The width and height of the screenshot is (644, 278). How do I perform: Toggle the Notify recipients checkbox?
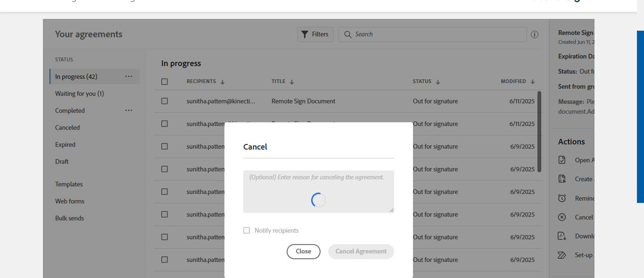247,230
